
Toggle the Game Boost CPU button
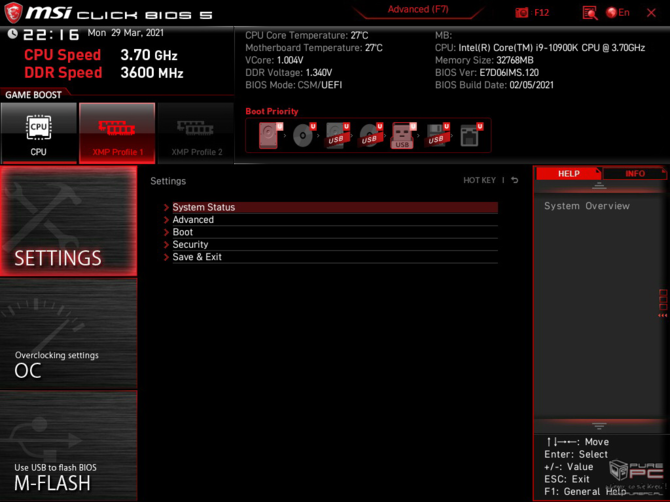point(38,133)
